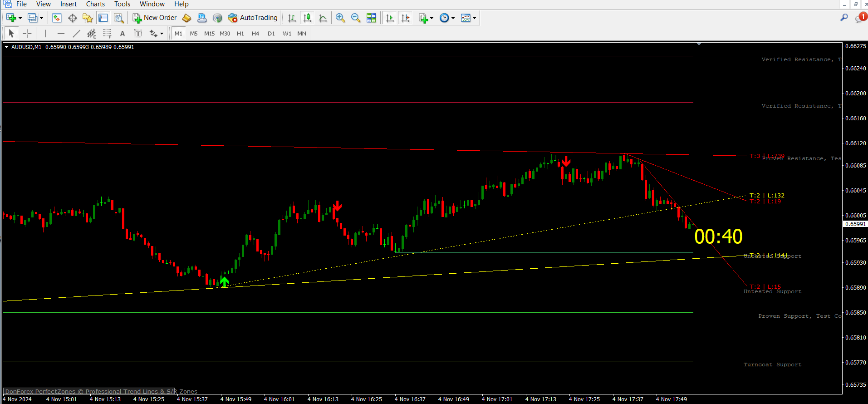
Task: Select the Vertical Line tool
Action: click(45, 33)
